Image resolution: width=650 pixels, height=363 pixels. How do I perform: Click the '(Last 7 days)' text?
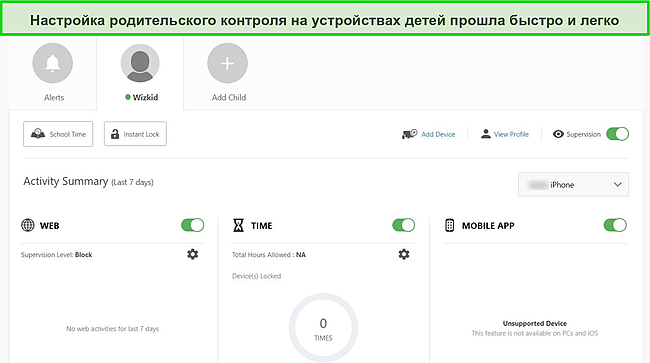pyautogui.click(x=132, y=182)
